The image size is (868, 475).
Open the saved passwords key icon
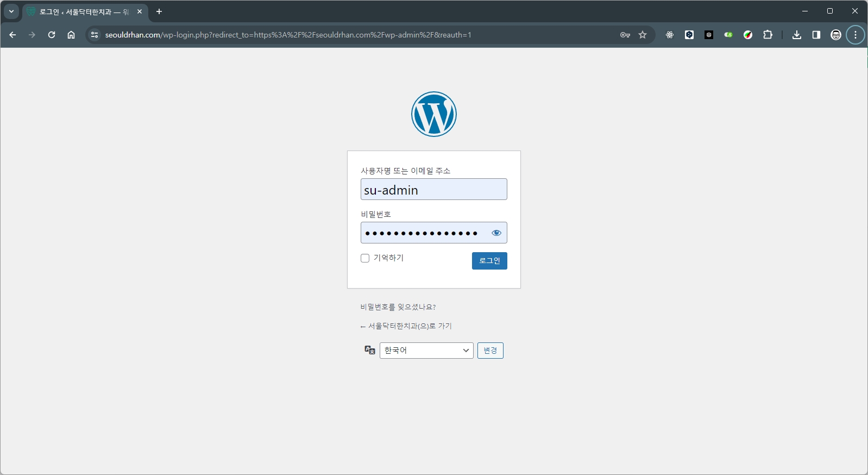(x=625, y=35)
